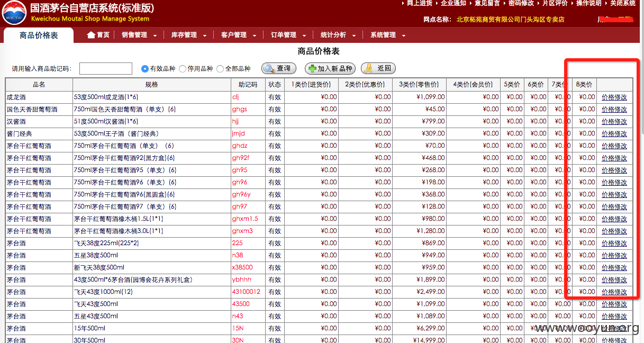Screen dimensions: 644x343
Task: Click the home icon beside 首页
Action: (91, 35)
